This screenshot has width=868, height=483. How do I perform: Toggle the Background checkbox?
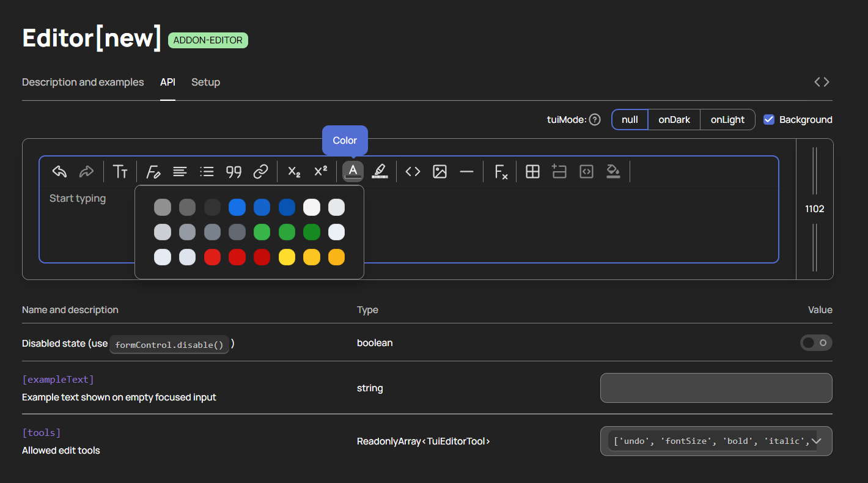pos(769,119)
